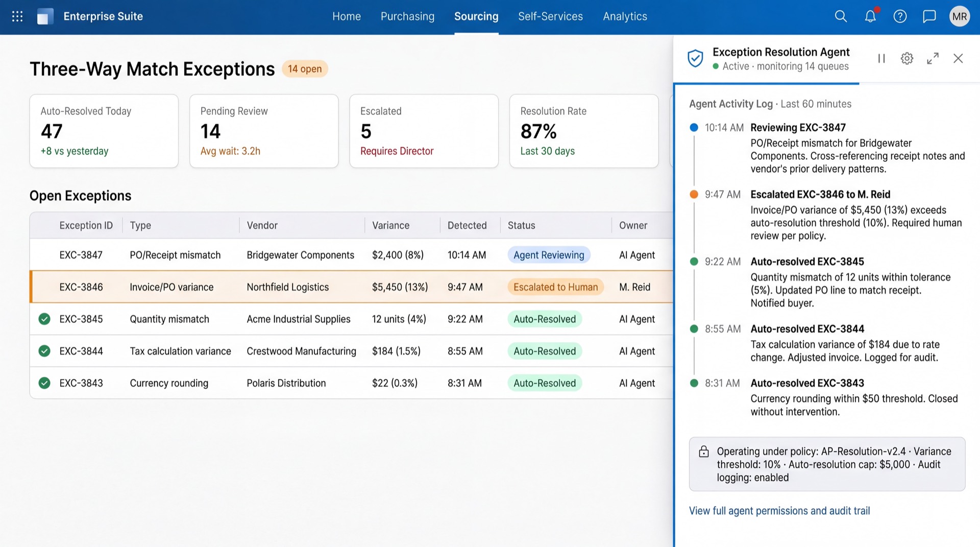980x547 pixels.
Task: Click Auto-Resolved badge for EXC-3844
Action: point(545,351)
